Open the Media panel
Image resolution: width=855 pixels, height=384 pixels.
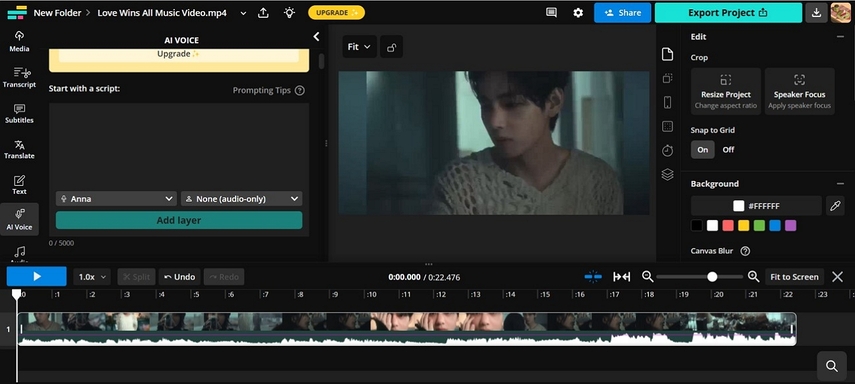19,41
